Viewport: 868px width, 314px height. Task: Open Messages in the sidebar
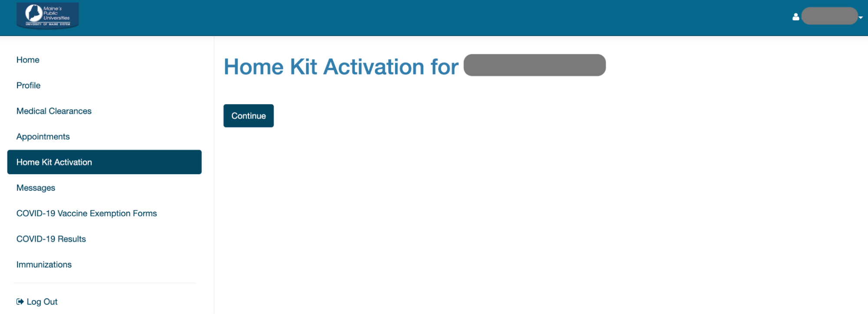(36, 188)
